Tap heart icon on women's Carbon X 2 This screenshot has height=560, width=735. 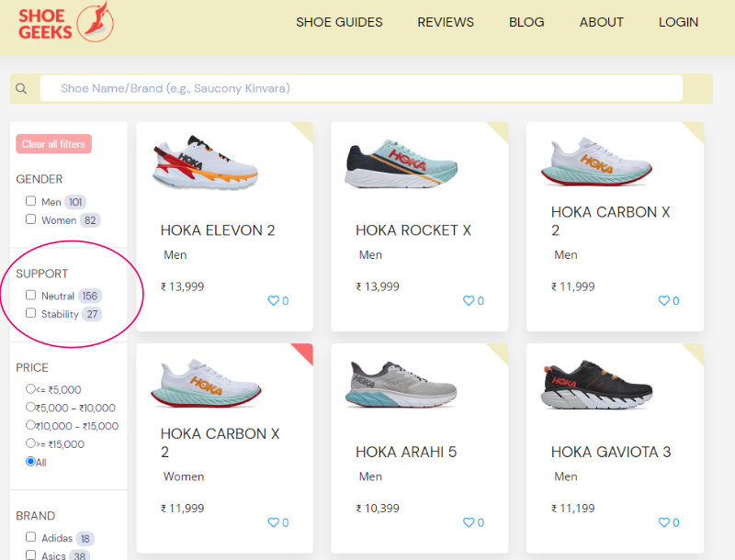[273, 522]
